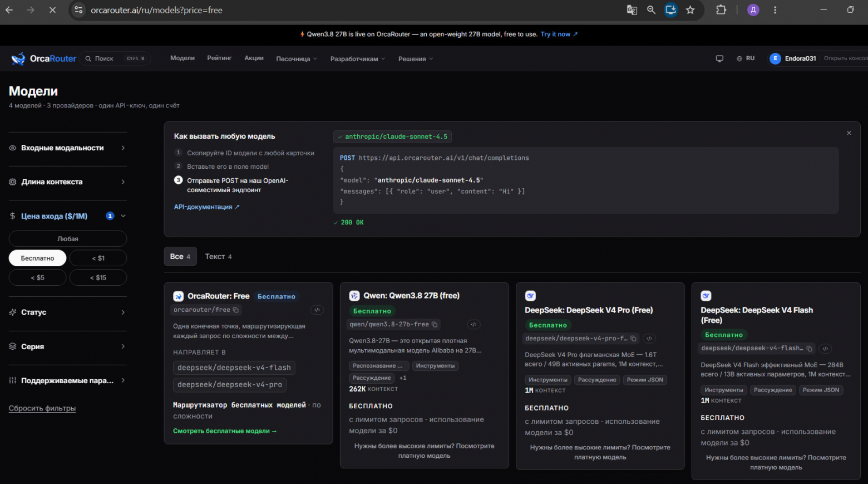
Task: Open 'DeepSeek: DeepSeek V4 Flash (Free)' title
Action: point(757,315)
